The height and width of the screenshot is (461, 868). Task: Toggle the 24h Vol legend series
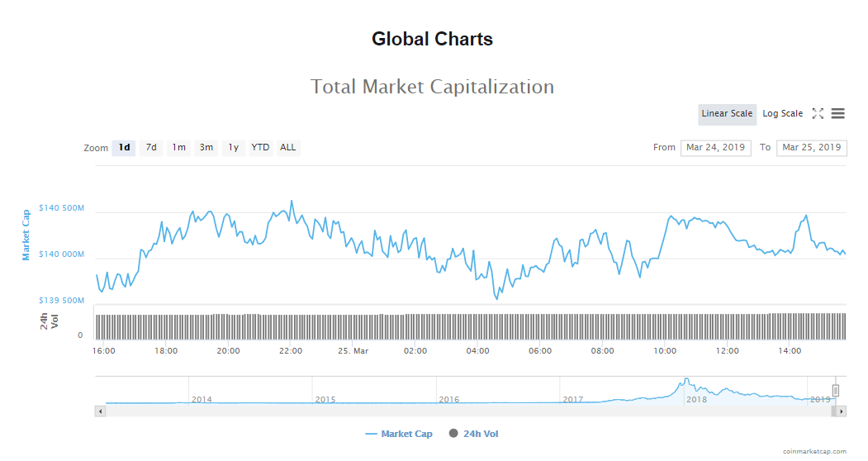[x=474, y=434]
